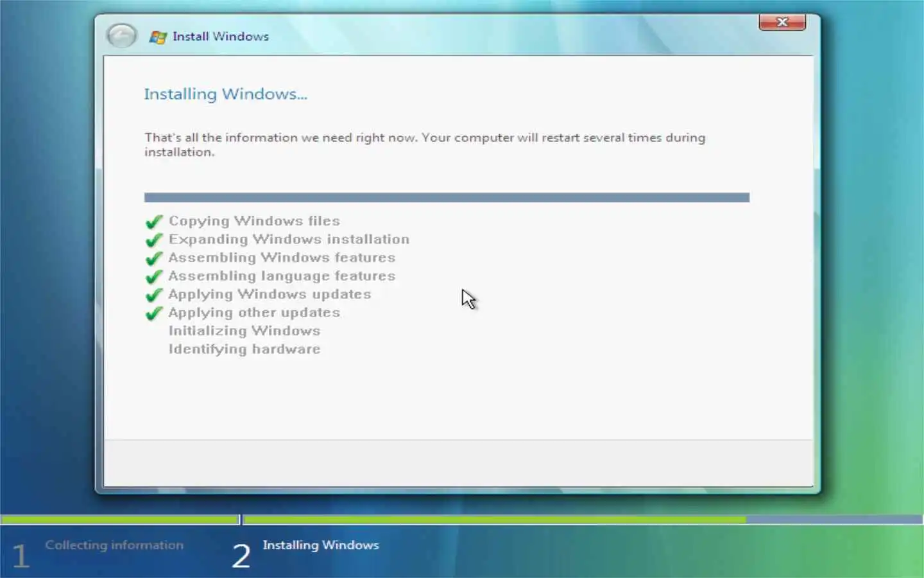Screen dimensions: 924x578
Task: Click the checkmark beside Copying Windows files
Action: 154,222
